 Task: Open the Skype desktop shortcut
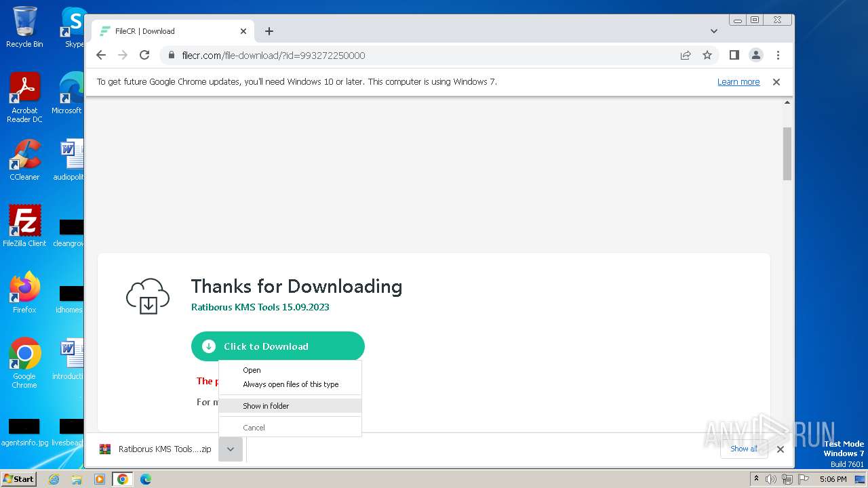coord(73,27)
